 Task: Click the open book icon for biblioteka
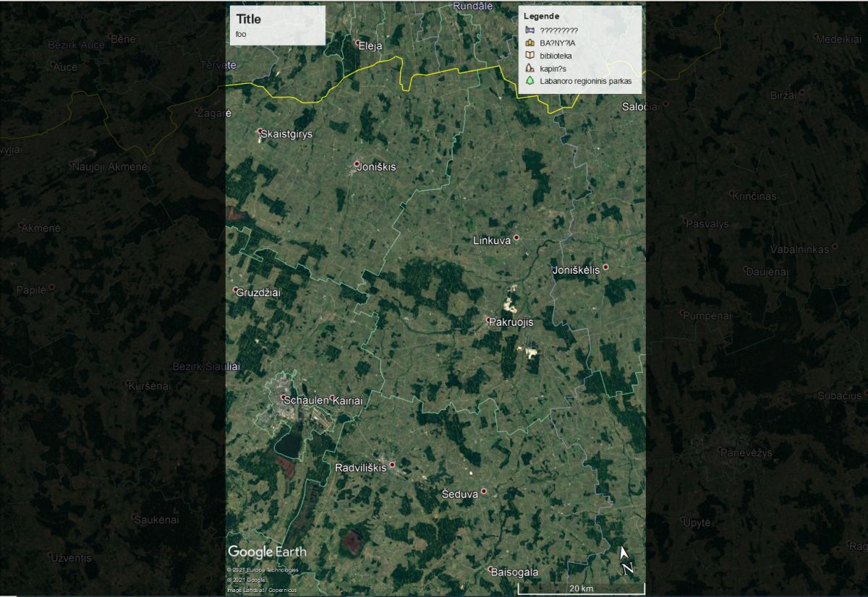pos(529,56)
